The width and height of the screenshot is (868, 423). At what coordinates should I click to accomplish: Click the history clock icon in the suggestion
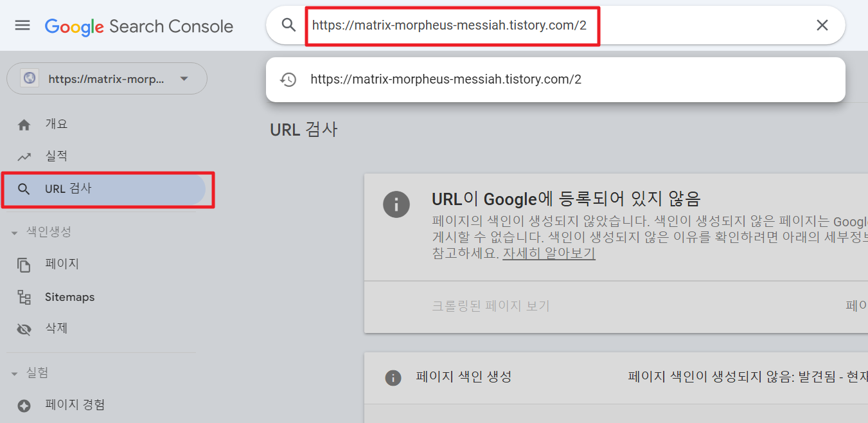click(288, 80)
